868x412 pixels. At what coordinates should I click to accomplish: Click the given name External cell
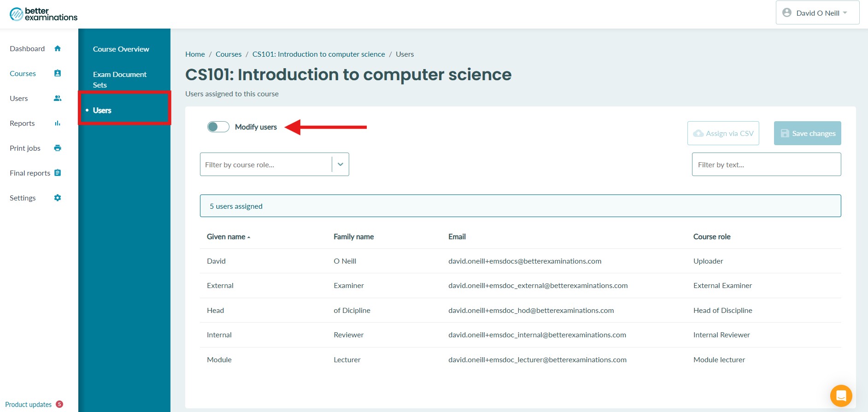220,285
